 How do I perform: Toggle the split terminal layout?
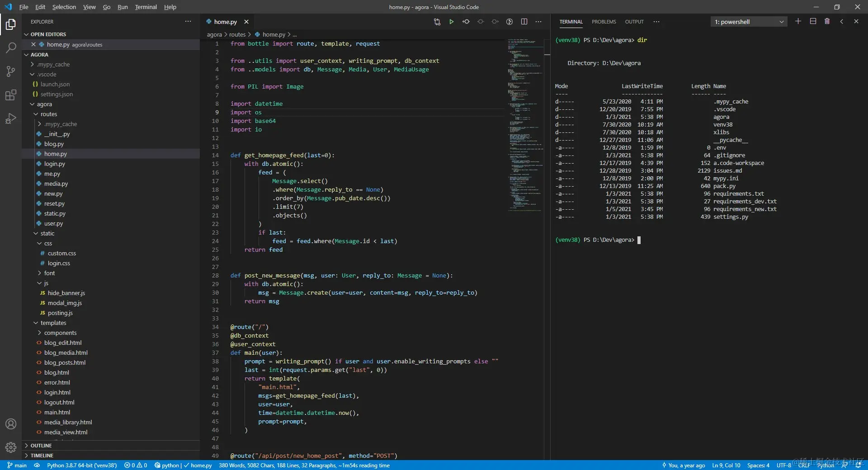pos(813,21)
